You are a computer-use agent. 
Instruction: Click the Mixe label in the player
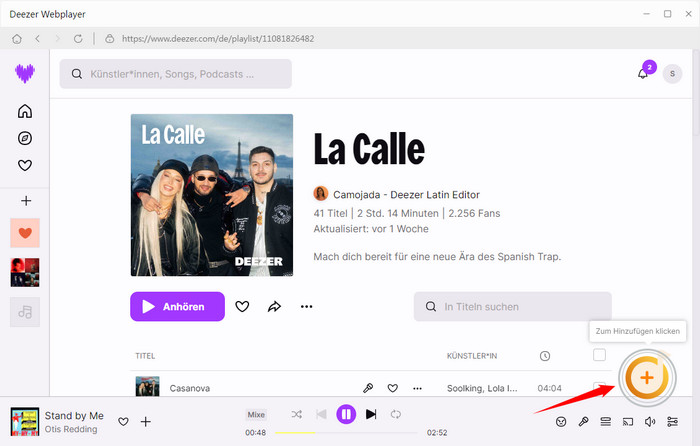coord(256,414)
